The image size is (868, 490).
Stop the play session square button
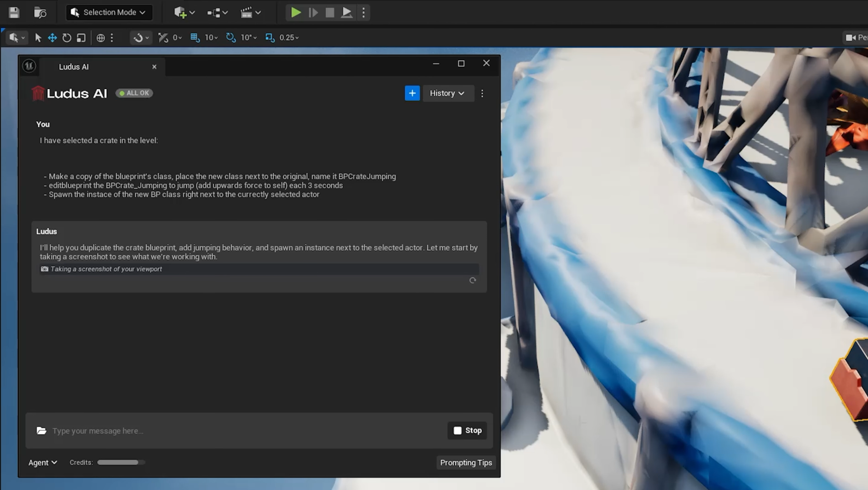[x=330, y=12]
